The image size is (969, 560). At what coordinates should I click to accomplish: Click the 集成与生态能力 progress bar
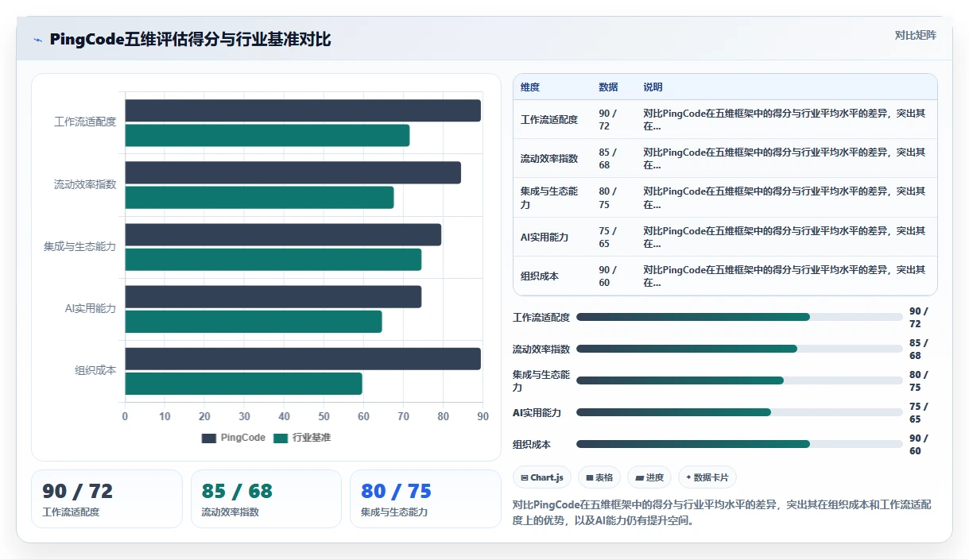[x=739, y=380]
